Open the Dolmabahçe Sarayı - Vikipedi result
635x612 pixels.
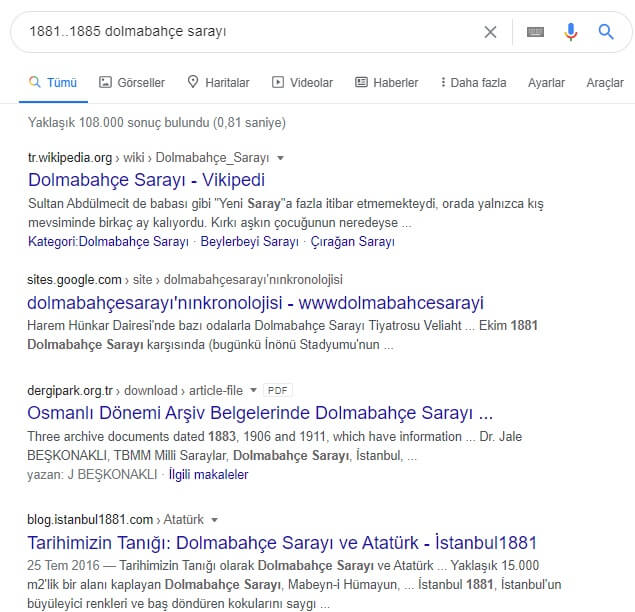click(146, 180)
